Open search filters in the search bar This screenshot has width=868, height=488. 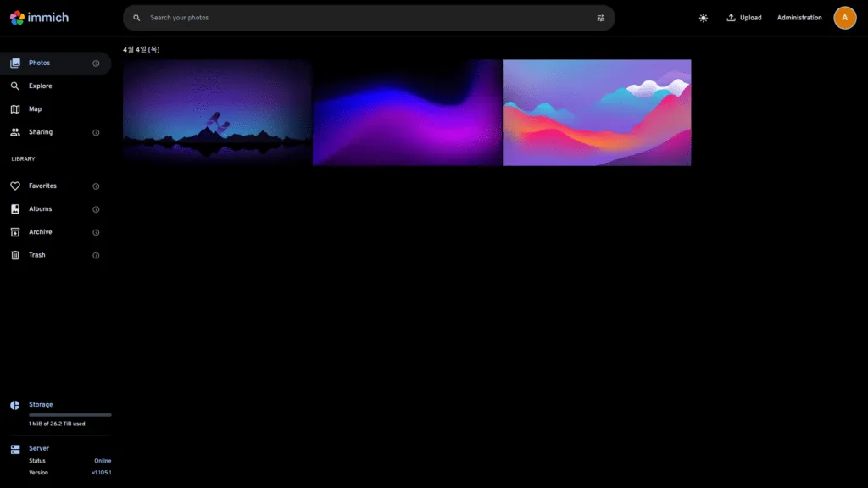click(600, 17)
